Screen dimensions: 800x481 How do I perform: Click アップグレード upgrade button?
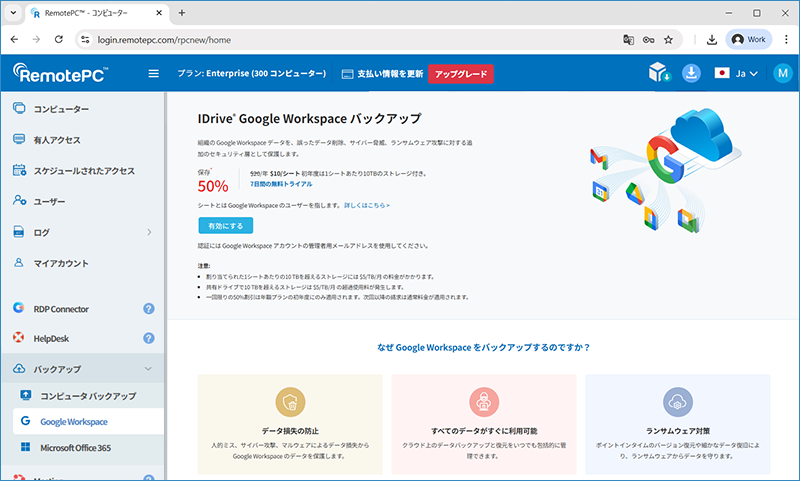tap(461, 74)
